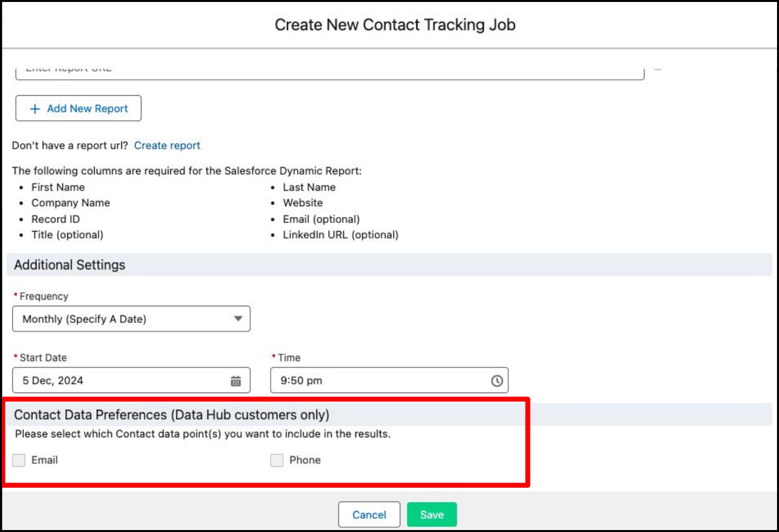
Task: Click the plus icon beside Add New Report
Action: click(x=35, y=109)
